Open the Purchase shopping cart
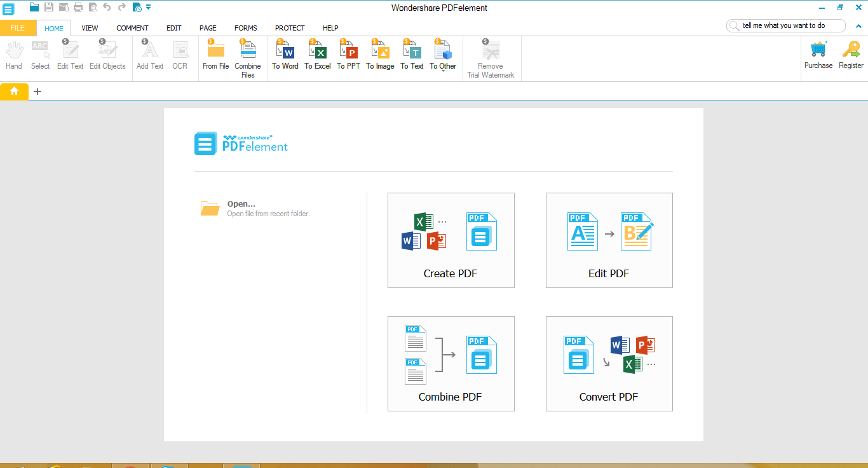 [818, 51]
